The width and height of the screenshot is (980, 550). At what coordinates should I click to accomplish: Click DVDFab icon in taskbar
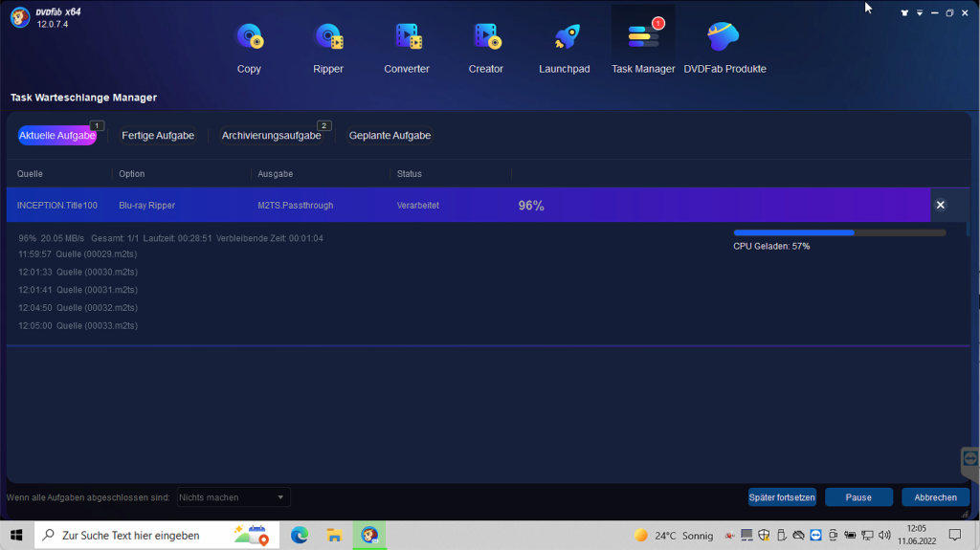(369, 535)
